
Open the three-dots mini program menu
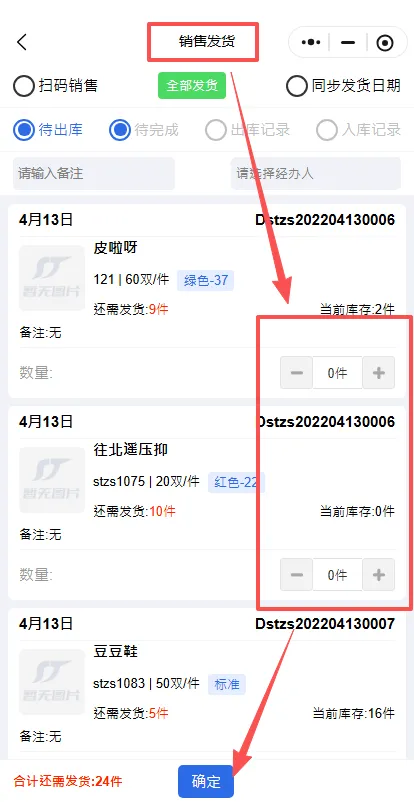click(x=311, y=42)
